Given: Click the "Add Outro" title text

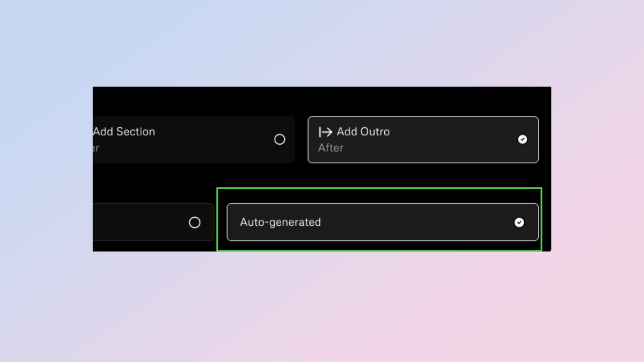Looking at the screenshot, I should (x=363, y=132).
